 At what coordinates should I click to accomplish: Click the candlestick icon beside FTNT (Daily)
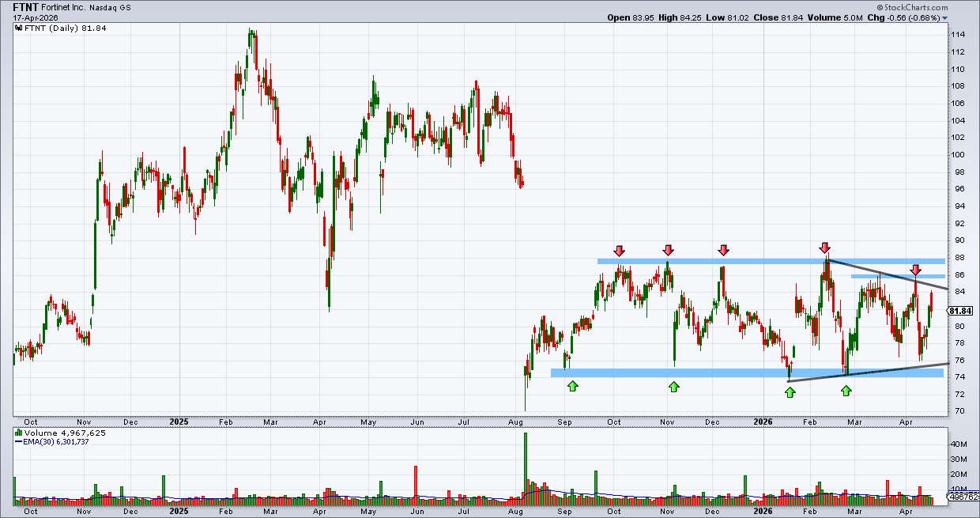coord(17,28)
